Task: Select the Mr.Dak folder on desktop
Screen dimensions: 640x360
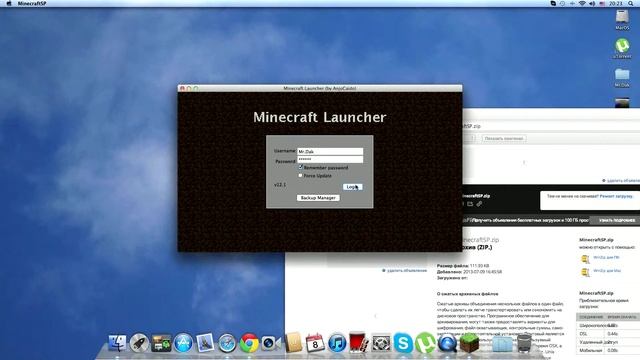Action: (x=622, y=78)
